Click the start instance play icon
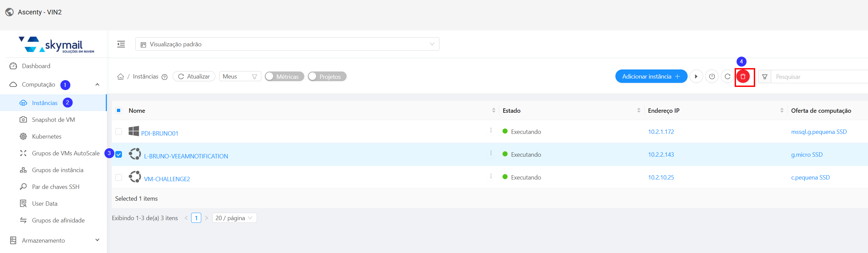The height and width of the screenshot is (253, 868). tap(696, 77)
